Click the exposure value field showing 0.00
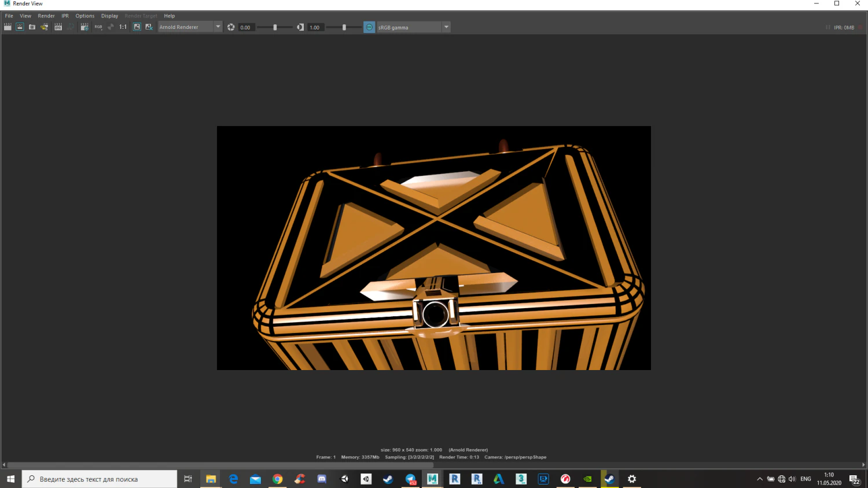Image resolution: width=868 pixels, height=488 pixels. click(x=246, y=27)
